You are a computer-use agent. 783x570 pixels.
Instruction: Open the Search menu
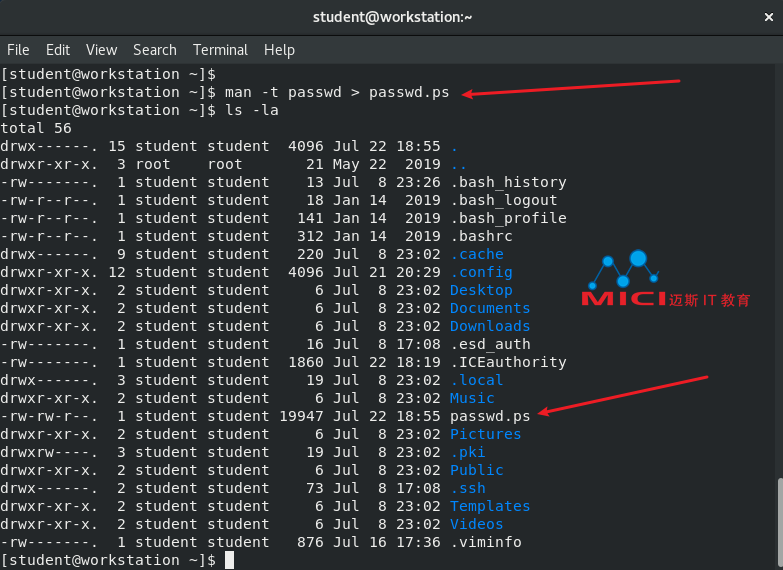coord(154,50)
